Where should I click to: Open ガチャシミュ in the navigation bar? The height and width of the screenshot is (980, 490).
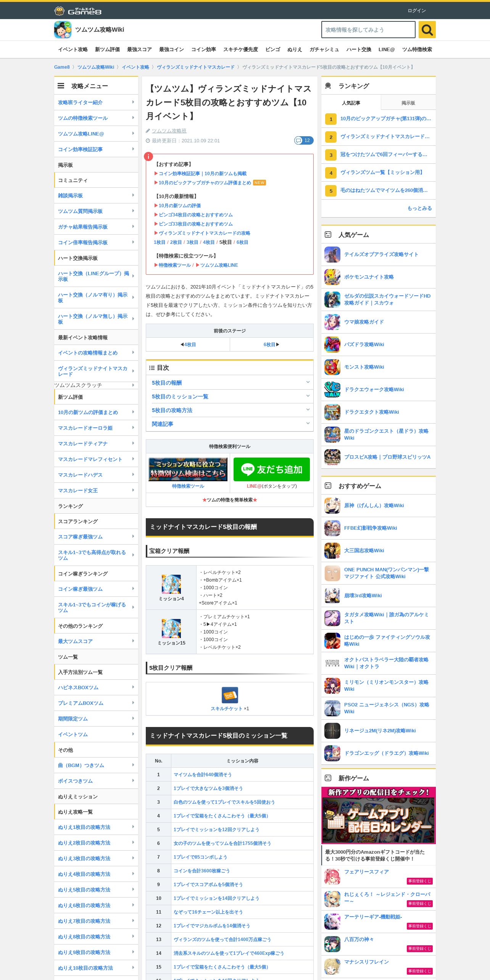click(324, 50)
